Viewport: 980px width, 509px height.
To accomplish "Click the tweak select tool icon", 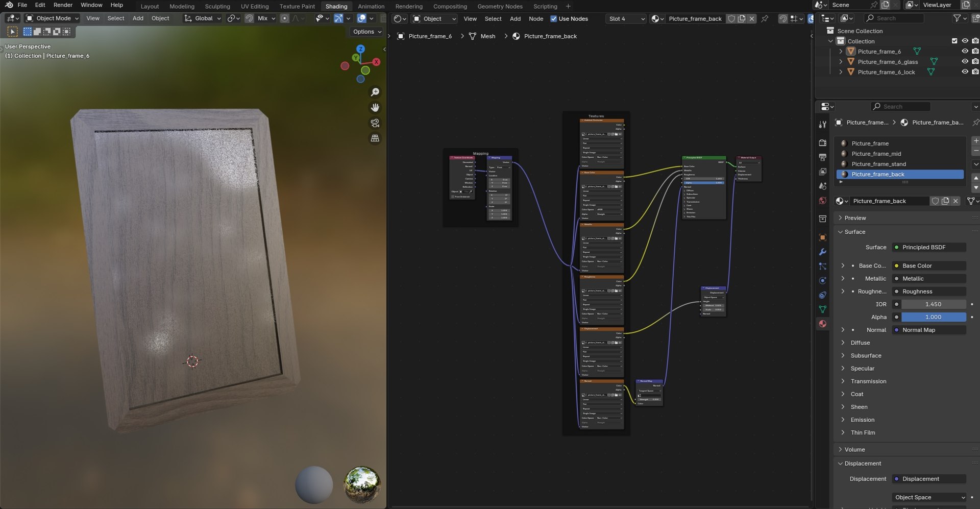I will [13, 32].
